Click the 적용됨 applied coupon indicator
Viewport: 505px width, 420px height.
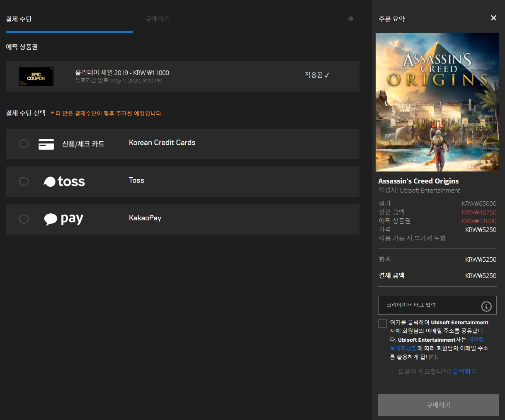click(x=317, y=75)
